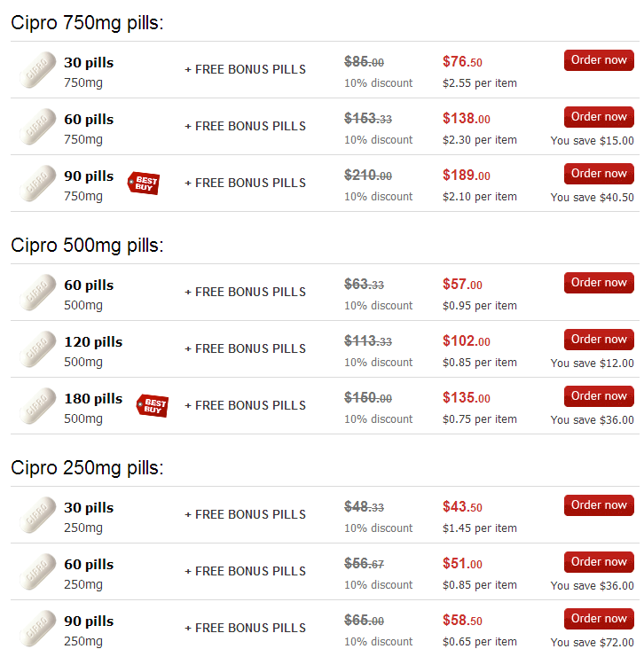Order the 60 pills 500mg pack at $57.00

(599, 283)
